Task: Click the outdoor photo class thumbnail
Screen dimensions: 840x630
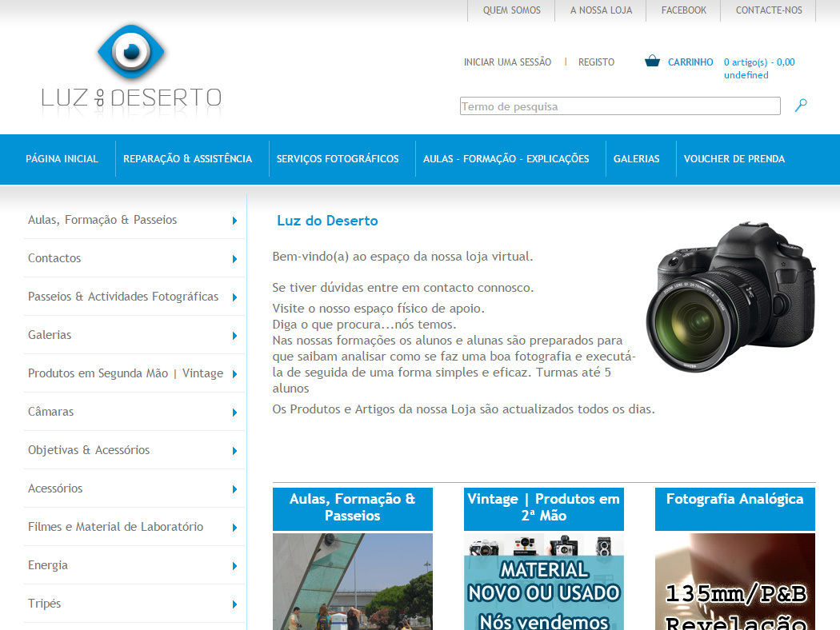Action: (353, 581)
